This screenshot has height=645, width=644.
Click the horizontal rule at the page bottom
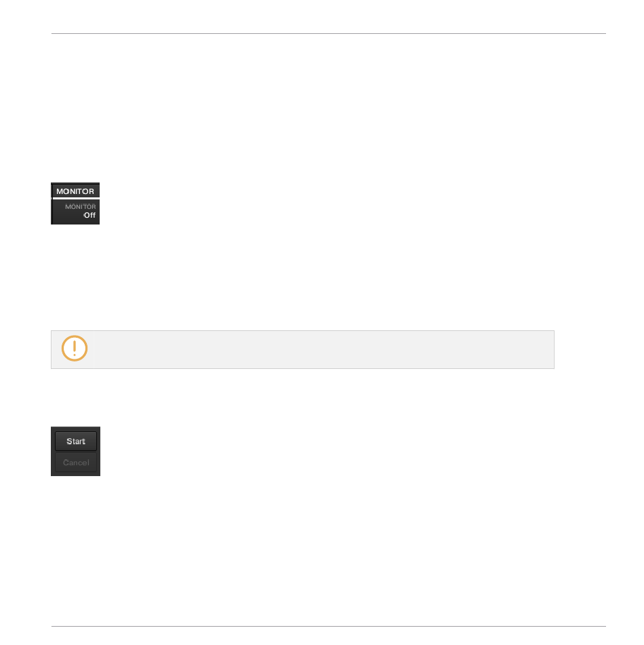click(329, 626)
